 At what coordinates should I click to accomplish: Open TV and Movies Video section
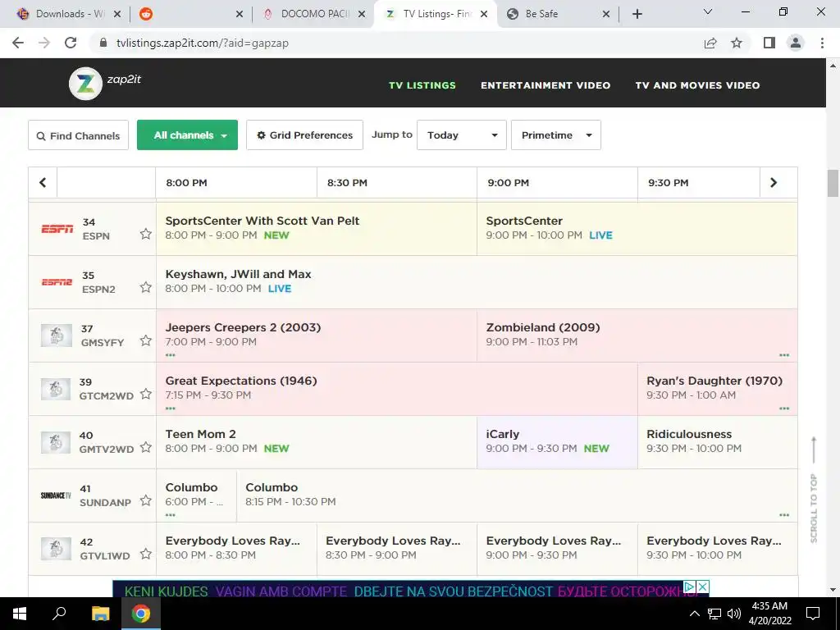coord(697,85)
